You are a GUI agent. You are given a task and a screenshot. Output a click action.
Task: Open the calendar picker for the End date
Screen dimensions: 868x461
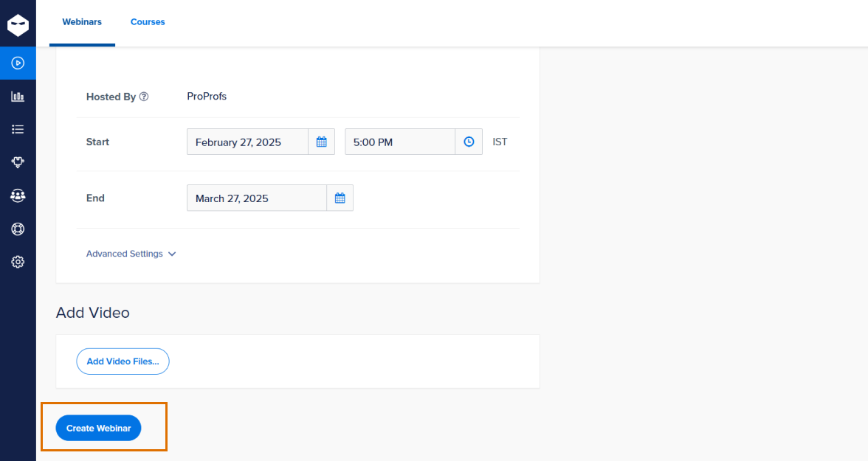[340, 198]
